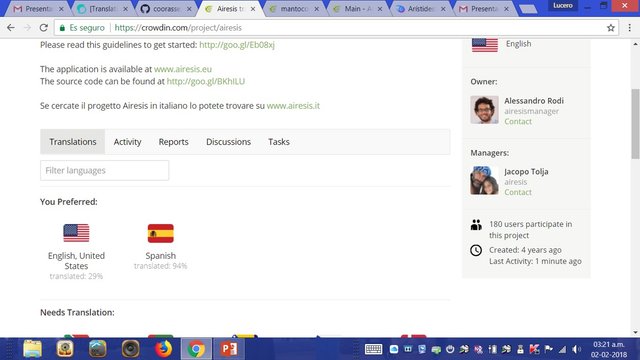Switch to the mantoco browser tab
The height and width of the screenshot is (360, 640).
pyautogui.click(x=294, y=9)
